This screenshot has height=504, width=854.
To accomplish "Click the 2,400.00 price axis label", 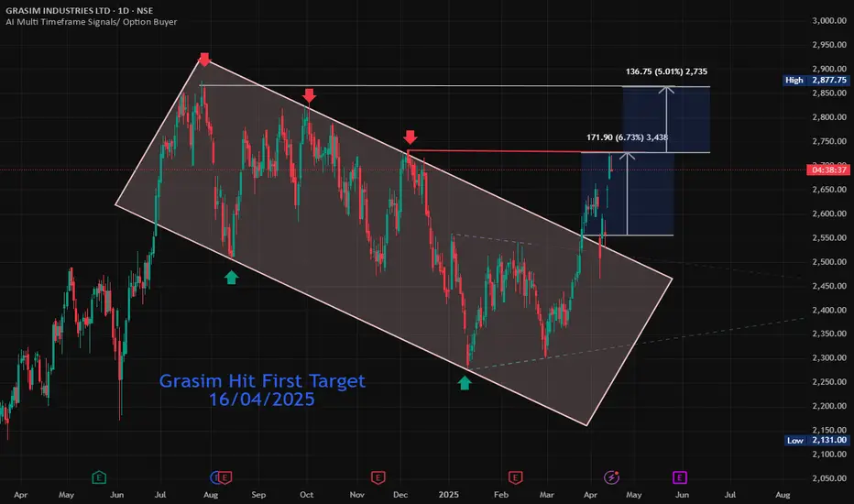I will pos(829,310).
